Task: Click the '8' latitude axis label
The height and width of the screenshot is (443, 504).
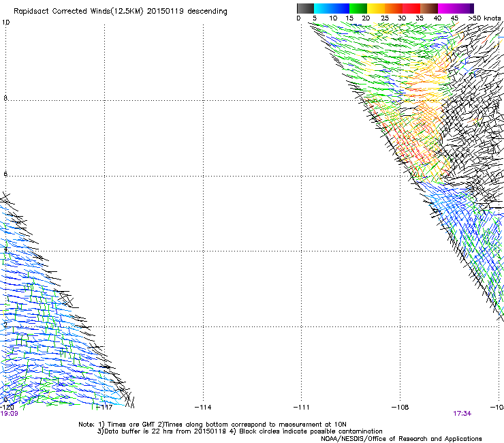Action: click(5, 98)
